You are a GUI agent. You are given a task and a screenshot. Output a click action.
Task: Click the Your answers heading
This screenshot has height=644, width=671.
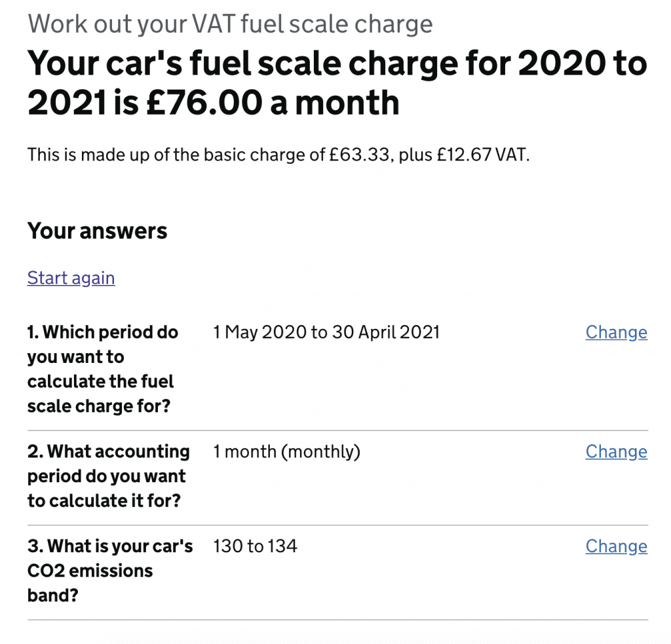click(x=97, y=231)
